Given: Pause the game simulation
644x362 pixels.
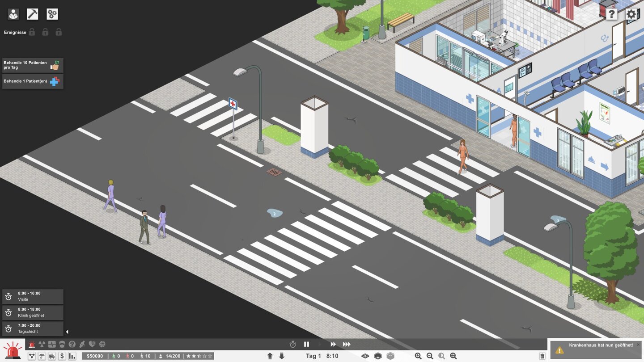Looking at the screenshot, I should coord(306,344).
